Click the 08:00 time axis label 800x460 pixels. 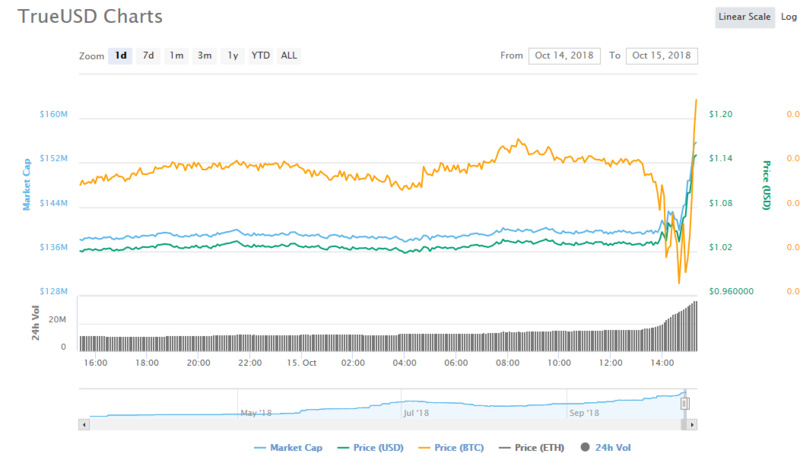point(508,363)
